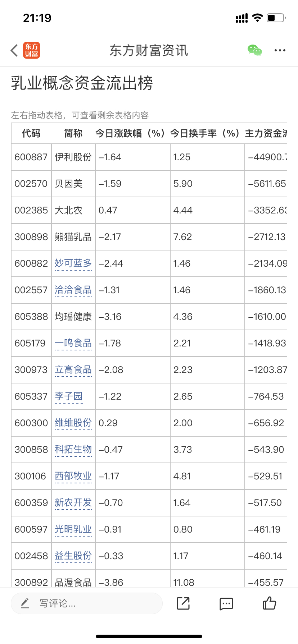Tap the WeChat share icon
This screenshot has height=644, width=298.
tap(255, 50)
